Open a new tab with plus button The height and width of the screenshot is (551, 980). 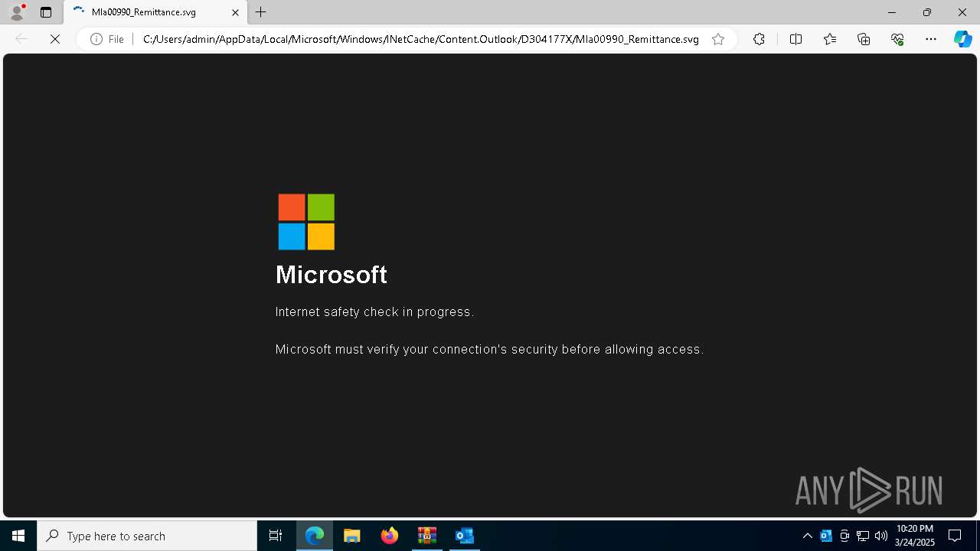coord(261,12)
